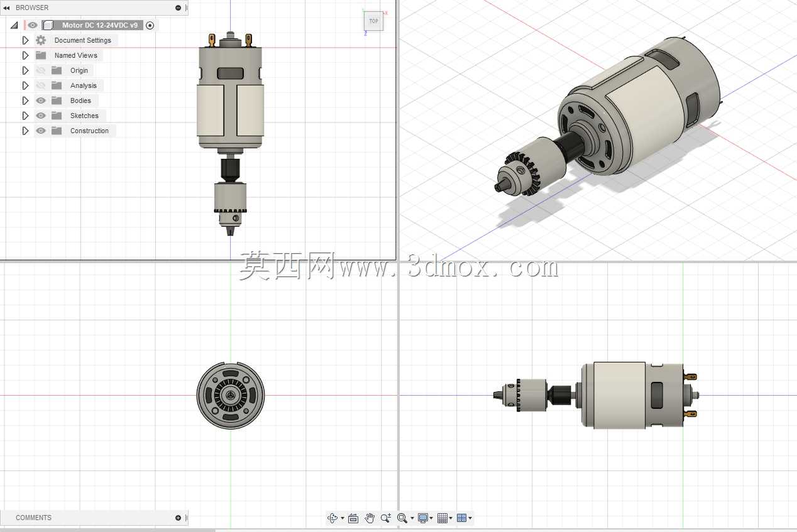
Task: Open the Orbit tool dropdown arrow
Action: pyautogui.click(x=342, y=519)
